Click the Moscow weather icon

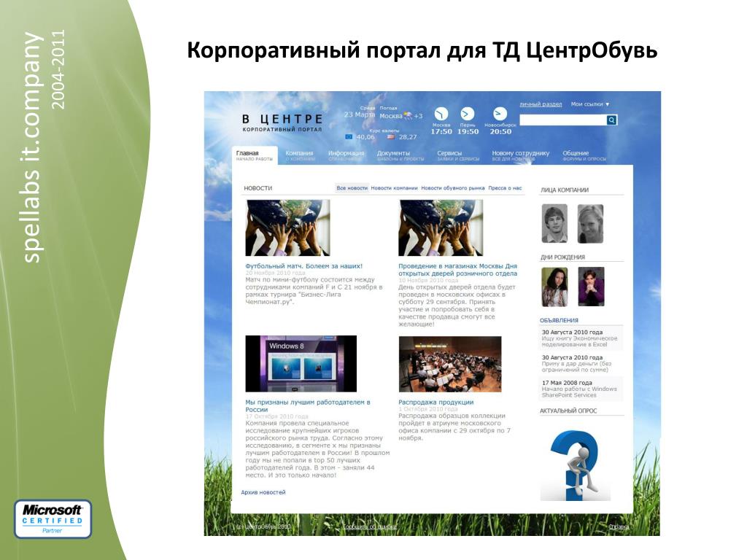click(x=409, y=115)
